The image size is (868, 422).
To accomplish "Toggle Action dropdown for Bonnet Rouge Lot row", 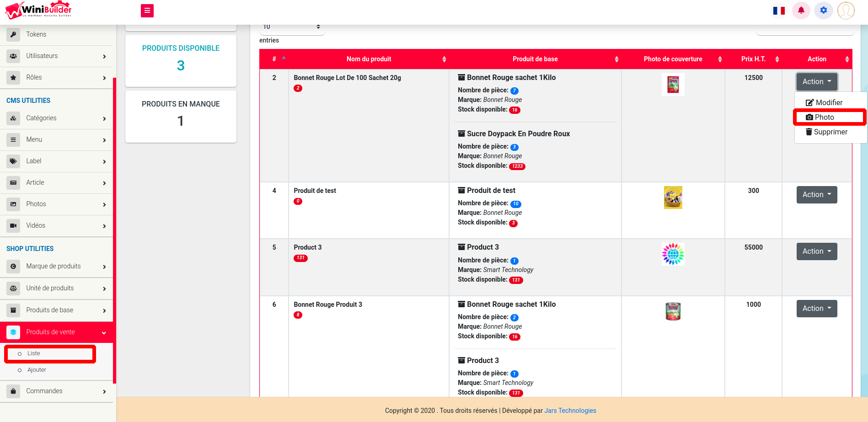I will pyautogui.click(x=817, y=82).
